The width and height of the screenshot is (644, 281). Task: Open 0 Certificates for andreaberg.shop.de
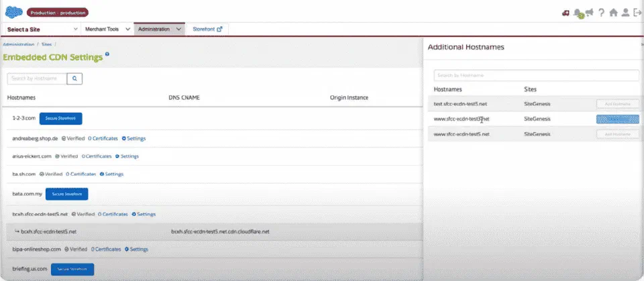(x=103, y=138)
